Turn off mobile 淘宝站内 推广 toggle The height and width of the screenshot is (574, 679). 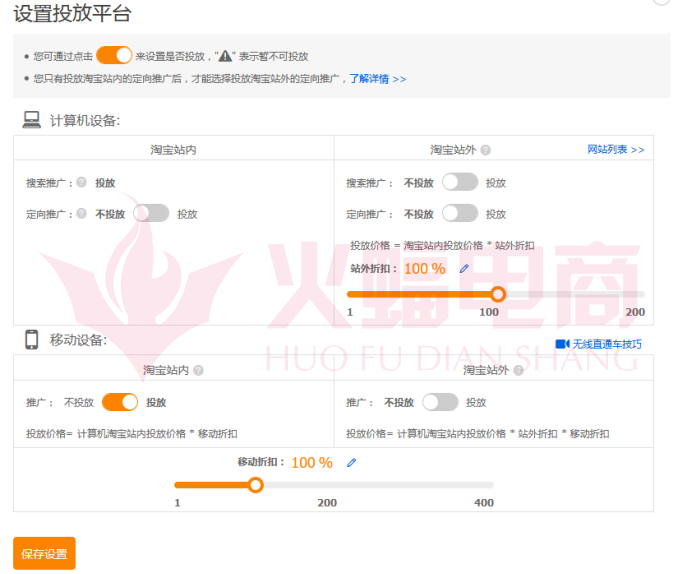point(120,402)
